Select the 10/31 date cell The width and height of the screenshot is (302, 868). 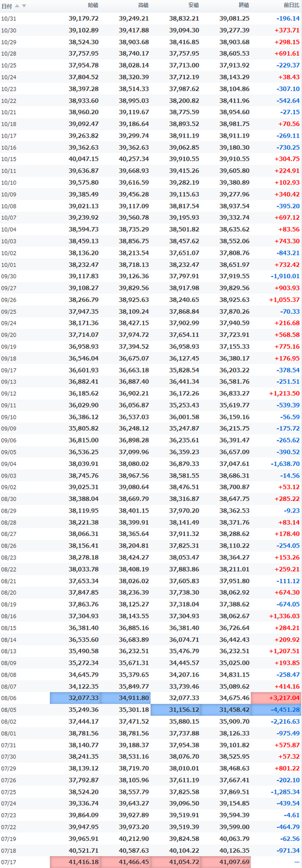tap(8, 18)
